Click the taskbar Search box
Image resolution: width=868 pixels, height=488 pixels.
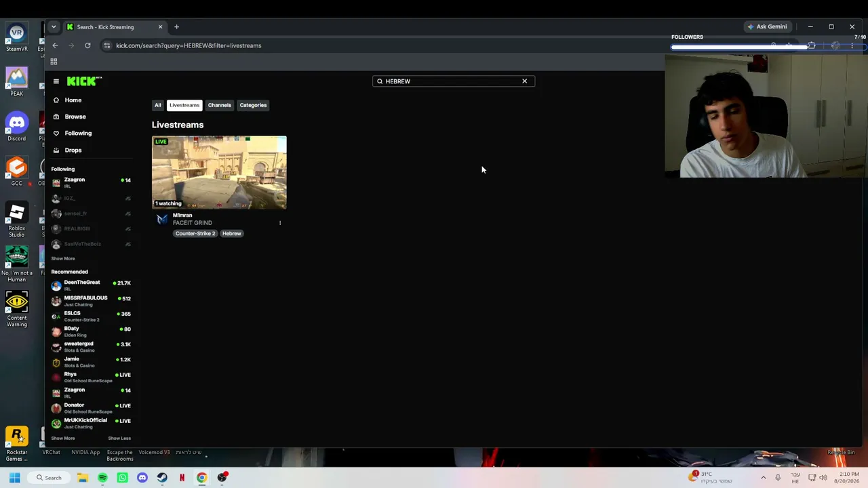point(50,478)
